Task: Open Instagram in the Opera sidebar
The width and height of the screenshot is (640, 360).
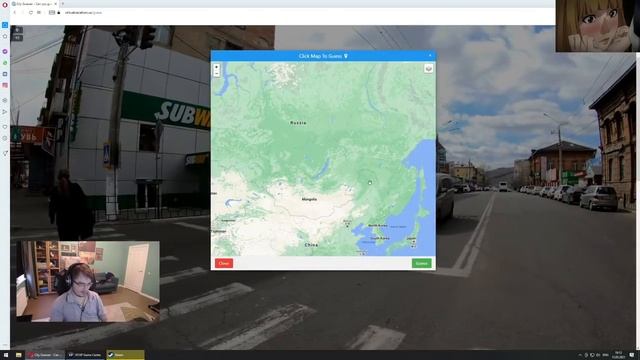Action: click(5, 85)
